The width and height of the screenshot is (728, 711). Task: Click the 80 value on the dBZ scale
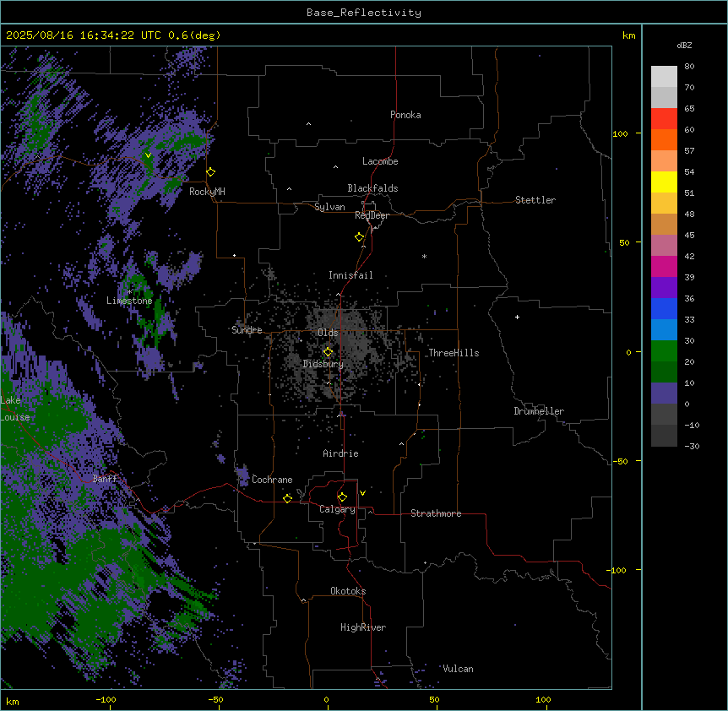click(x=689, y=67)
